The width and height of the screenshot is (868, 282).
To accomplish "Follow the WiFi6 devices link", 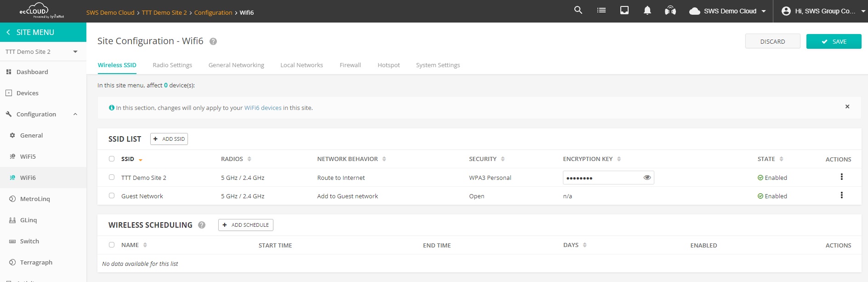I will click(263, 108).
